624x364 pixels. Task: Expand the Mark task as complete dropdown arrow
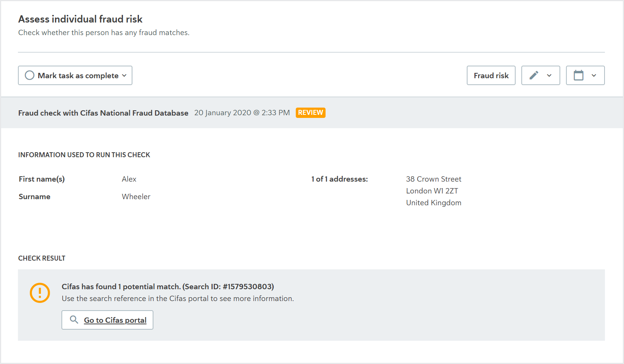click(x=124, y=76)
